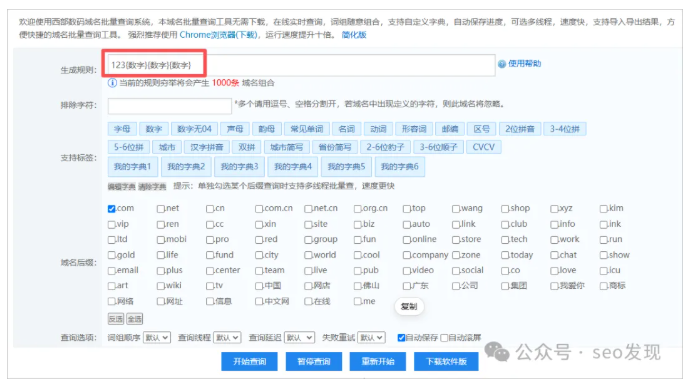
Task: Click the 使用帮助 help icon
Action: pos(502,64)
